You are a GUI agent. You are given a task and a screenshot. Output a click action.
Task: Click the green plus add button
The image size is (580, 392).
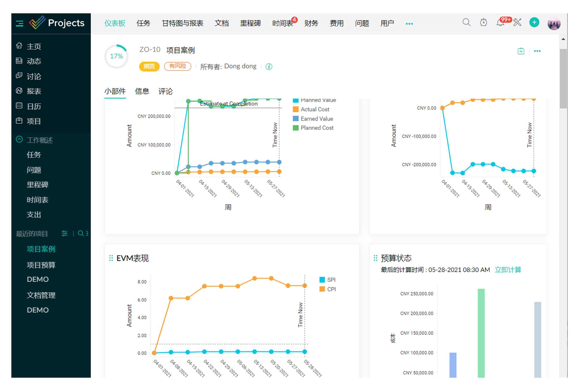(x=534, y=23)
